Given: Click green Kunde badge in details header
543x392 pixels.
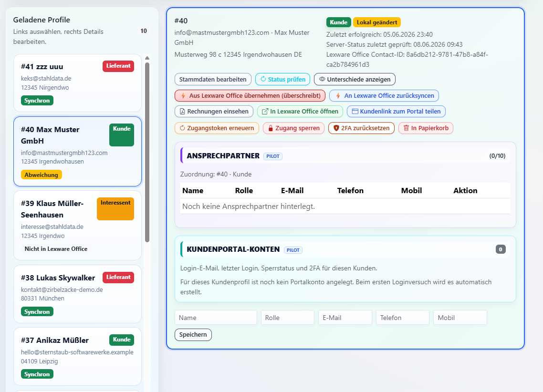Looking at the screenshot, I should pos(338,22).
